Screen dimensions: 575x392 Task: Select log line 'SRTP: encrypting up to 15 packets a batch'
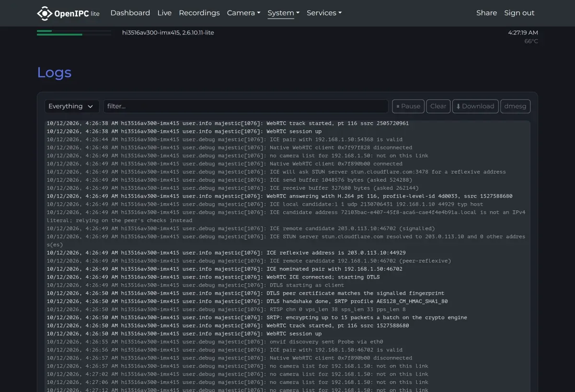point(257,318)
